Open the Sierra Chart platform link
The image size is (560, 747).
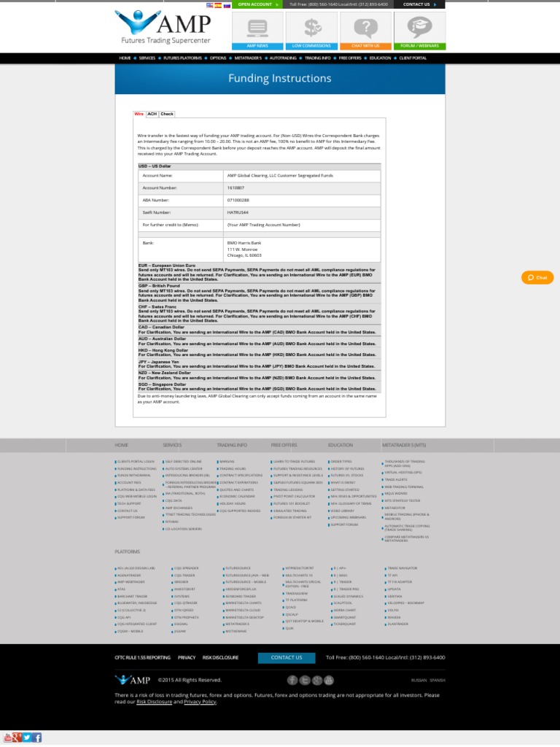[344, 611]
